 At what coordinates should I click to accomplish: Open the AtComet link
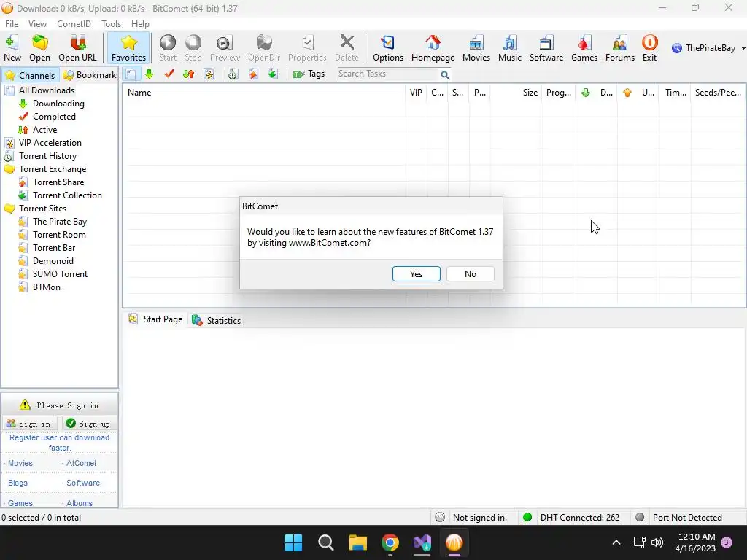point(81,463)
